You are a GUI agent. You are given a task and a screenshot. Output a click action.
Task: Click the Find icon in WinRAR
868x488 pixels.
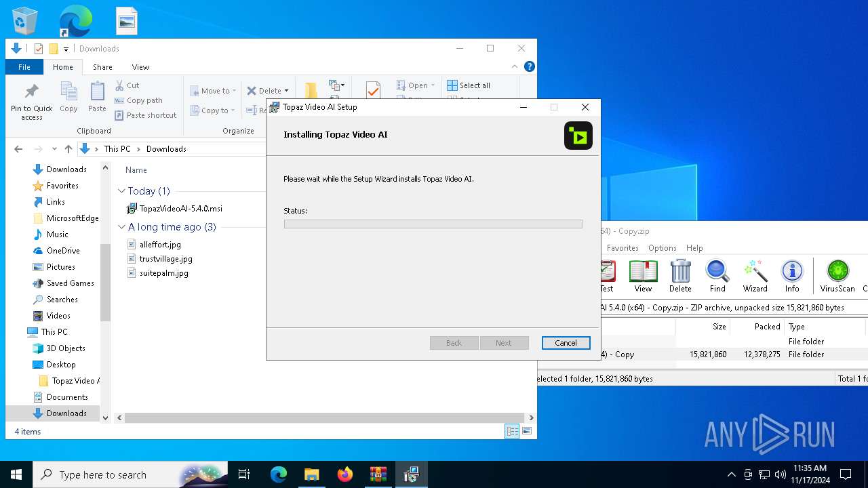pyautogui.click(x=717, y=277)
